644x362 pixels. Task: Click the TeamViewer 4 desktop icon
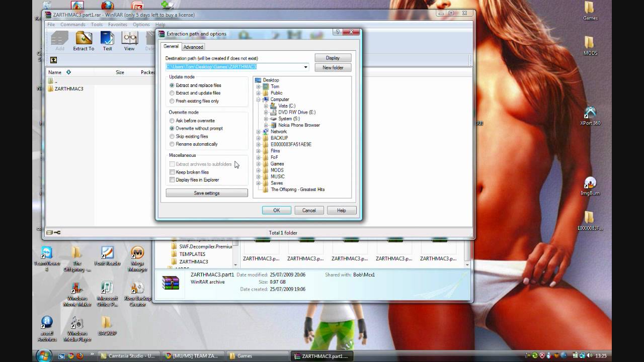47,259
